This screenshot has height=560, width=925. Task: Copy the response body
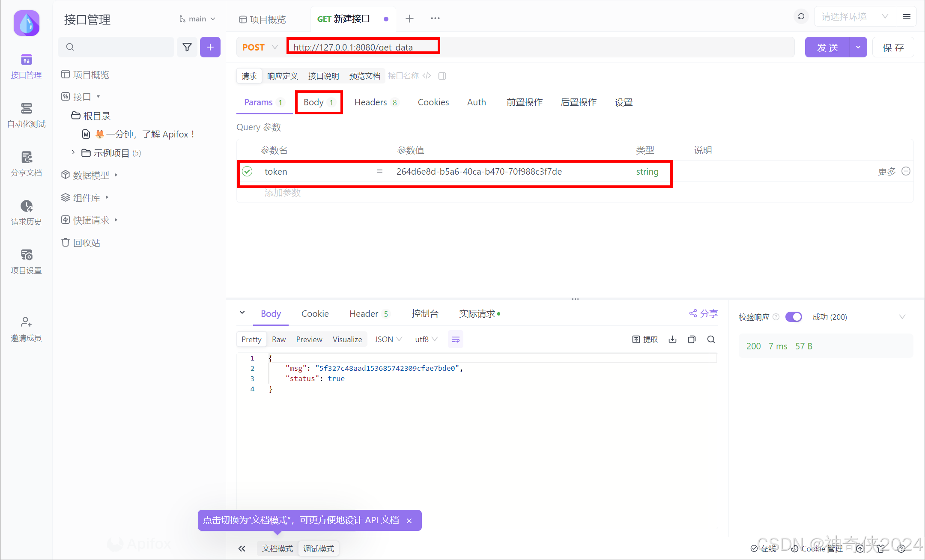[x=692, y=339]
